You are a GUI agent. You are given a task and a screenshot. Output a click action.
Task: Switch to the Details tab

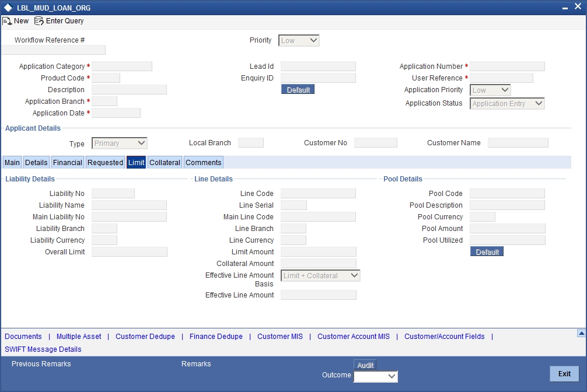pos(36,163)
